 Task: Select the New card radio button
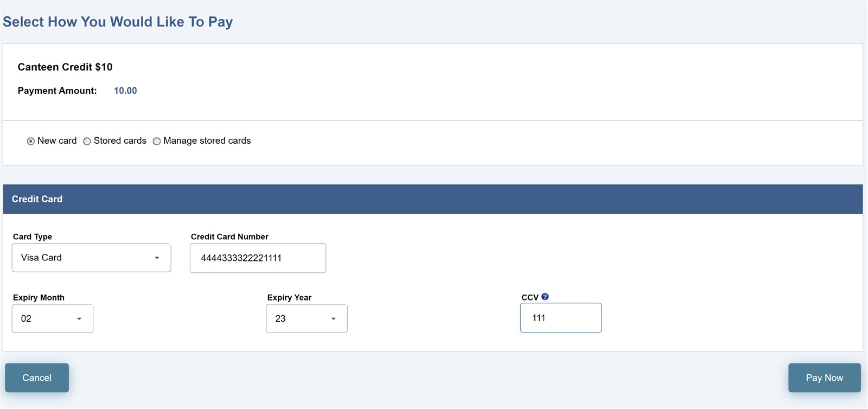pos(31,141)
